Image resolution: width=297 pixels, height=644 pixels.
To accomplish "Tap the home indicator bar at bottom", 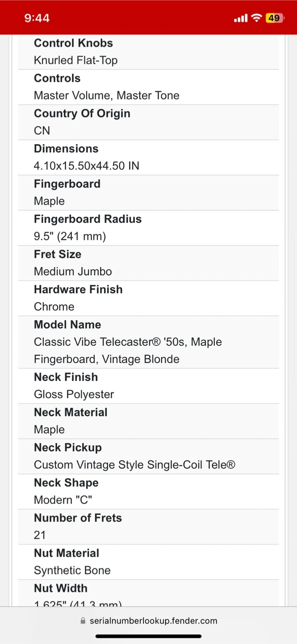I will 148,636.
